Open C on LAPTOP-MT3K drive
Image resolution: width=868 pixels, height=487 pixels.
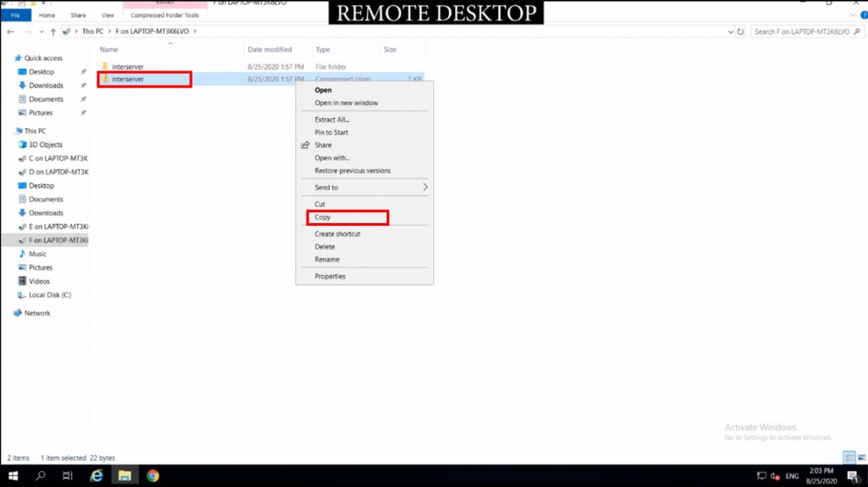[x=58, y=159]
